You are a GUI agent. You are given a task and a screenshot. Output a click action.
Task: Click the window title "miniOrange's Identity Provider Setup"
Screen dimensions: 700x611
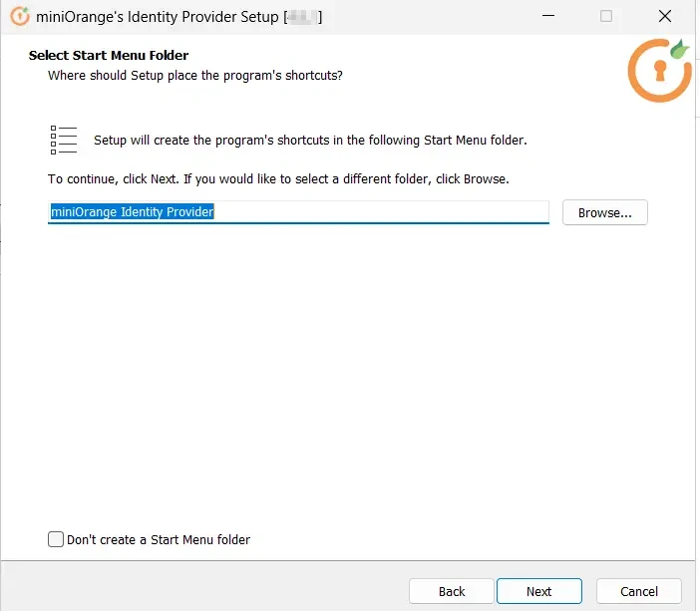(158, 17)
